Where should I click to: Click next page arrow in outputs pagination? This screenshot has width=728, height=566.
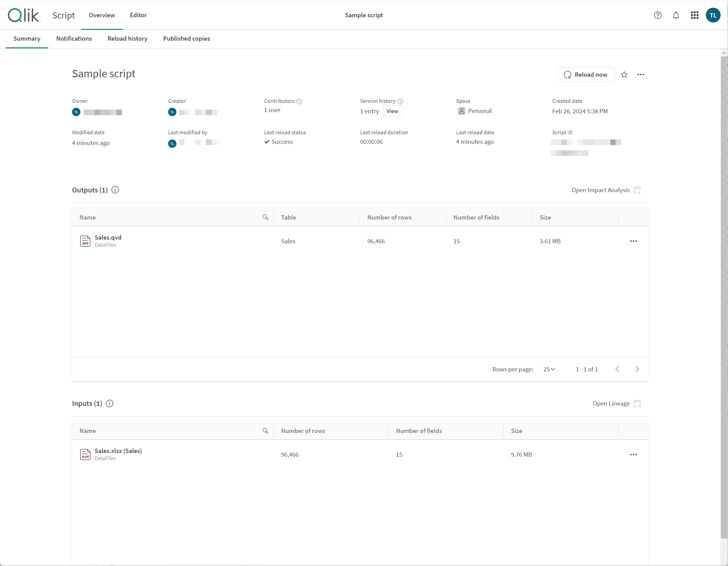pos(637,369)
